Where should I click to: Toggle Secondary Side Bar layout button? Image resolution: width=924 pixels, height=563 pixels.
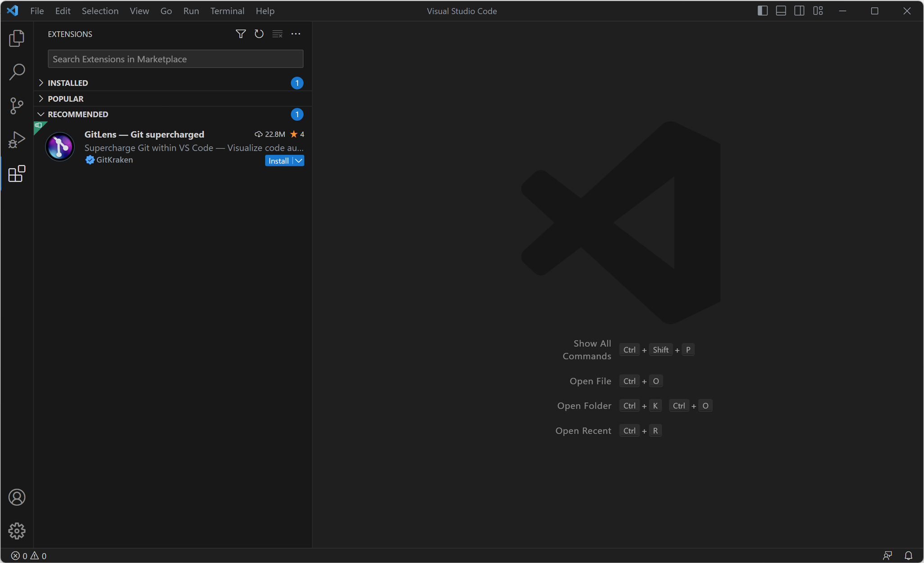[x=799, y=11]
